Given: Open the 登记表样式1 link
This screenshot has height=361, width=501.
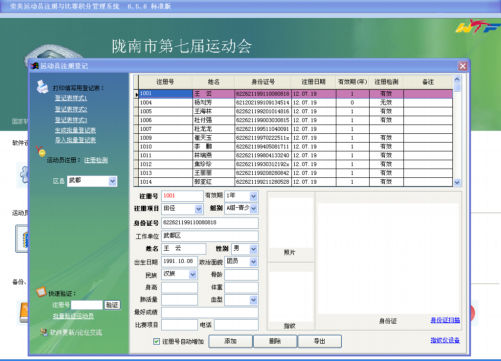Looking at the screenshot, I should tap(71, 98).
